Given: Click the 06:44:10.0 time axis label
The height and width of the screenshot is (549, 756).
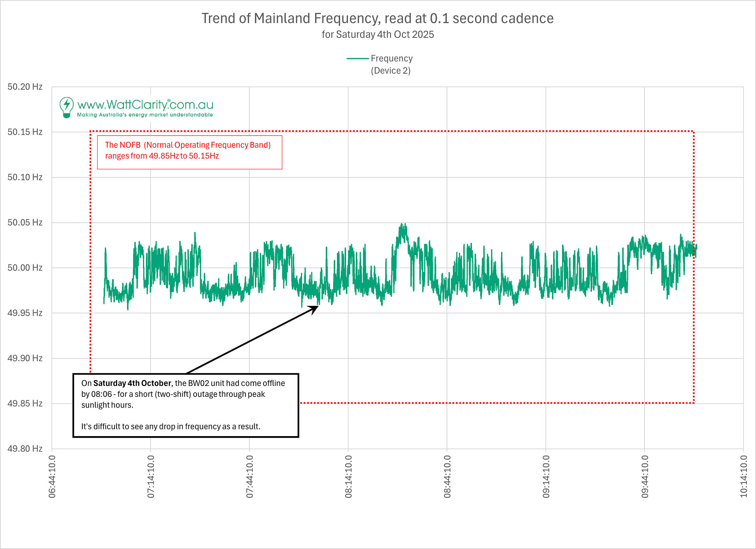Looking at the screenshot, I should click(52, 476).
